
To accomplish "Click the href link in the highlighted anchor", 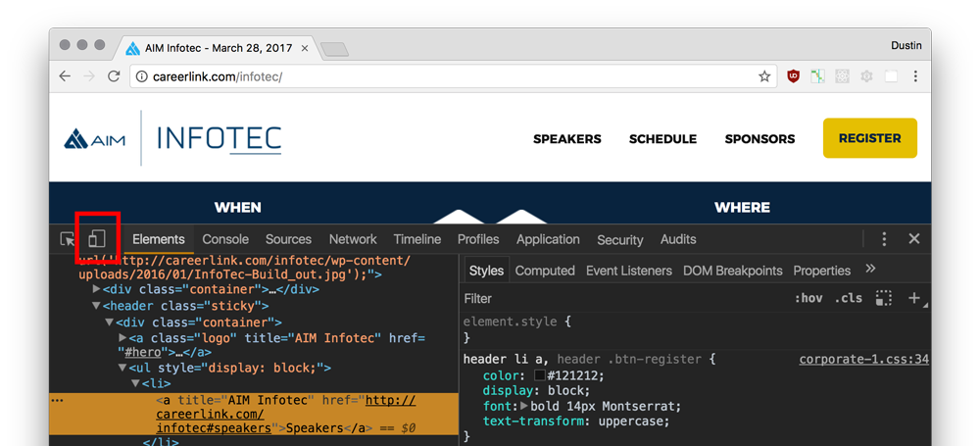I will point(286,414).
